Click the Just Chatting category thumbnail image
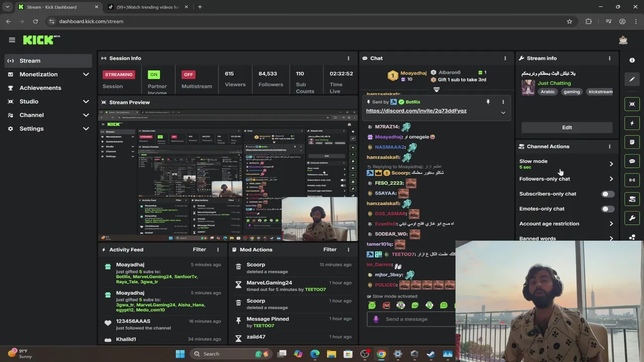The image size is (644, 362). pyautogui.click(x=528, y=87)
